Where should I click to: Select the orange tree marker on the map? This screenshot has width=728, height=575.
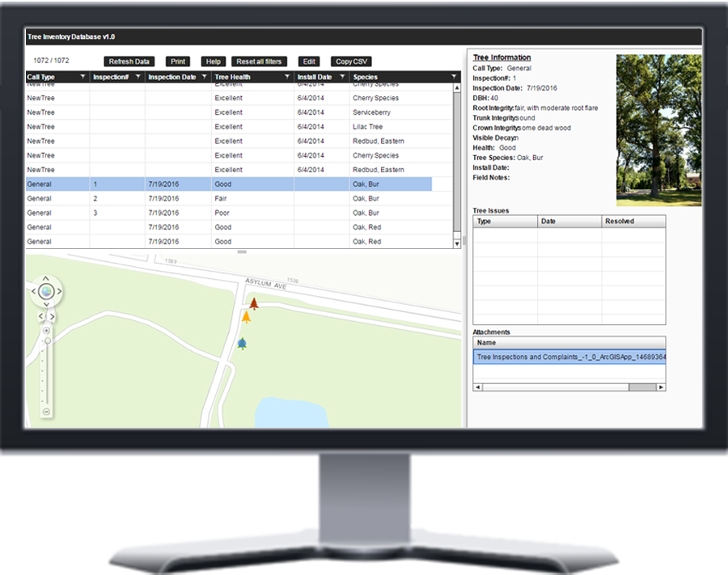(246, 317)
